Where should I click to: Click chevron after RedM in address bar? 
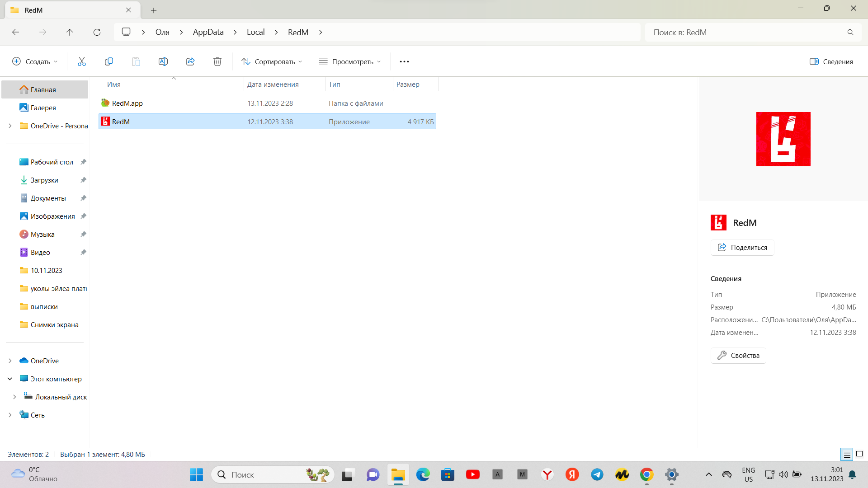pyautogui.click(x=321, y=32)
